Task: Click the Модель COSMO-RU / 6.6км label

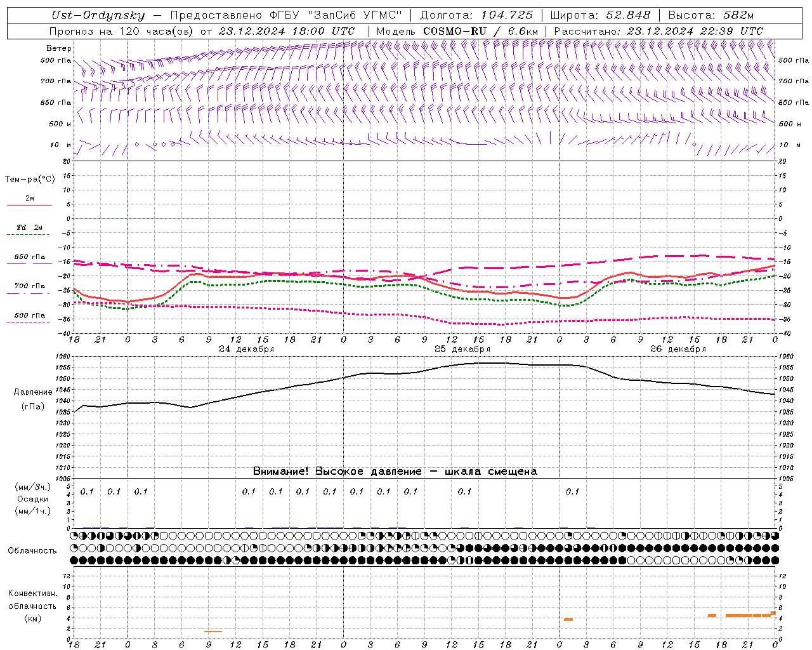Action: (457, 31)
